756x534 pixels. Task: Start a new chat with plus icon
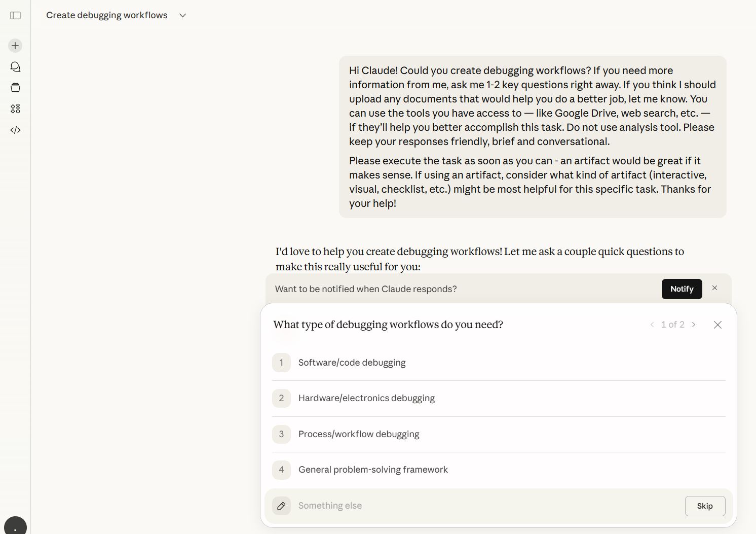(15, 46)
